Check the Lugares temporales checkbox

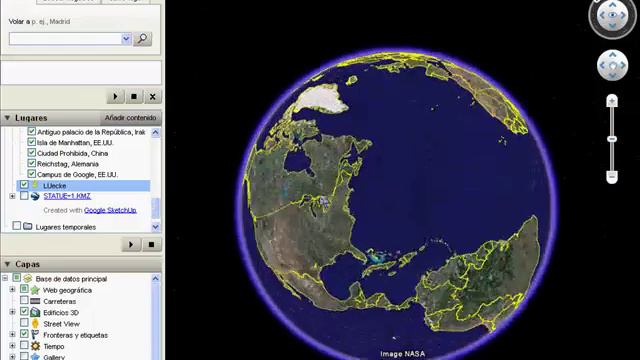pos(16,226)
